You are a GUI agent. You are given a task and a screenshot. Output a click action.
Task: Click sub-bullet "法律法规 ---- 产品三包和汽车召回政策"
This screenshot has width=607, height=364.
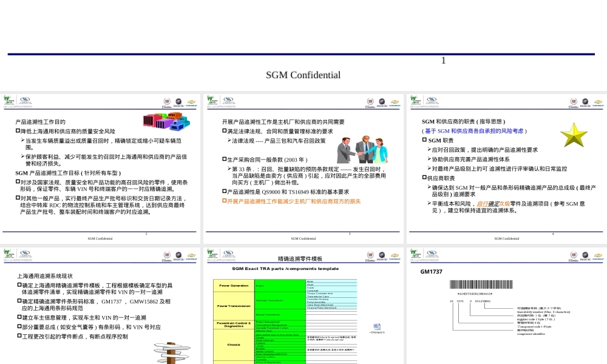point(276,141)
